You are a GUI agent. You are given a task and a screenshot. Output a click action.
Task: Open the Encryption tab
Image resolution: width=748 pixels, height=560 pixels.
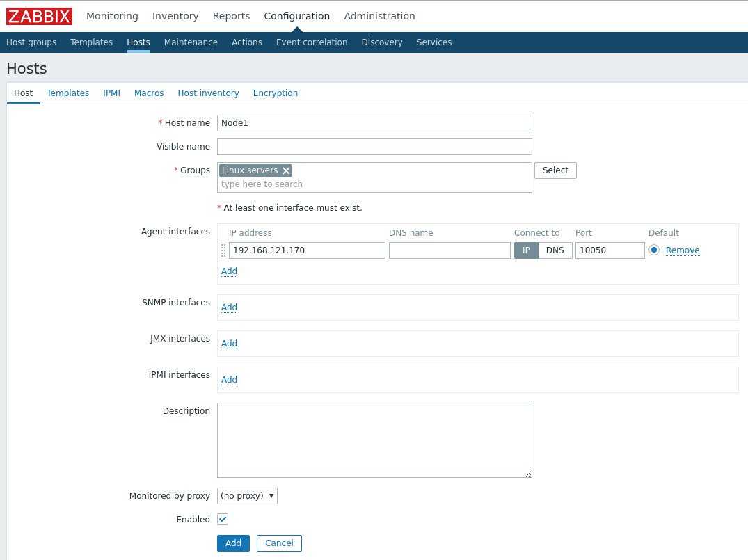[x=275, y=93]
